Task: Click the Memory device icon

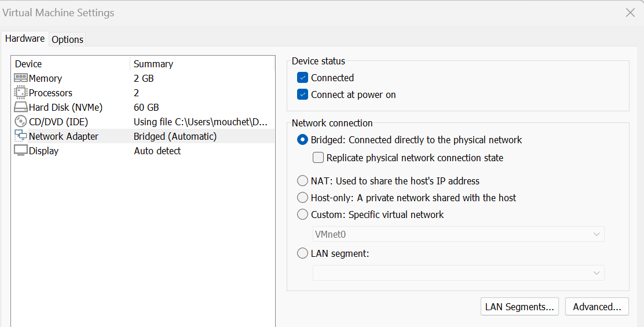Action: (x=21, y=78)
